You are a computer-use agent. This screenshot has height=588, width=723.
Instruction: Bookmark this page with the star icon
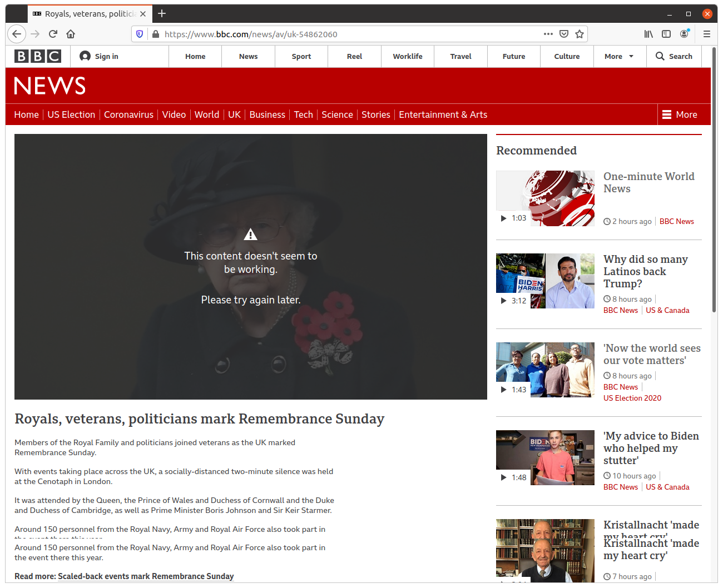click(580, 34)
